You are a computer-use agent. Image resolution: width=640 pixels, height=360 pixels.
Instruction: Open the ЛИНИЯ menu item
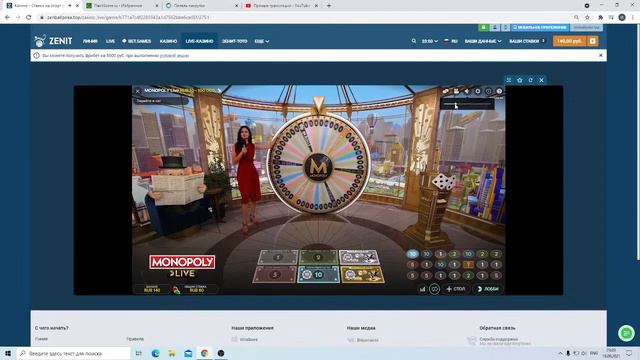coord(90,41)
